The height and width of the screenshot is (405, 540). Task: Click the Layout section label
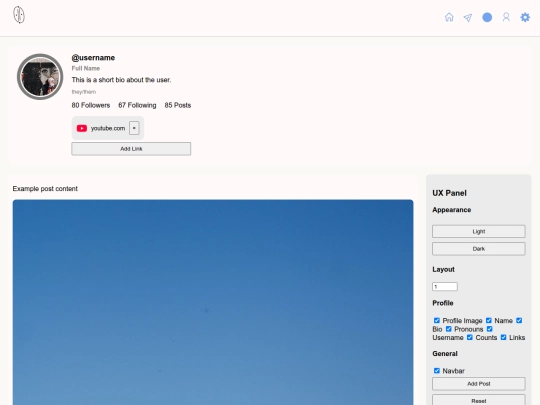443,269
